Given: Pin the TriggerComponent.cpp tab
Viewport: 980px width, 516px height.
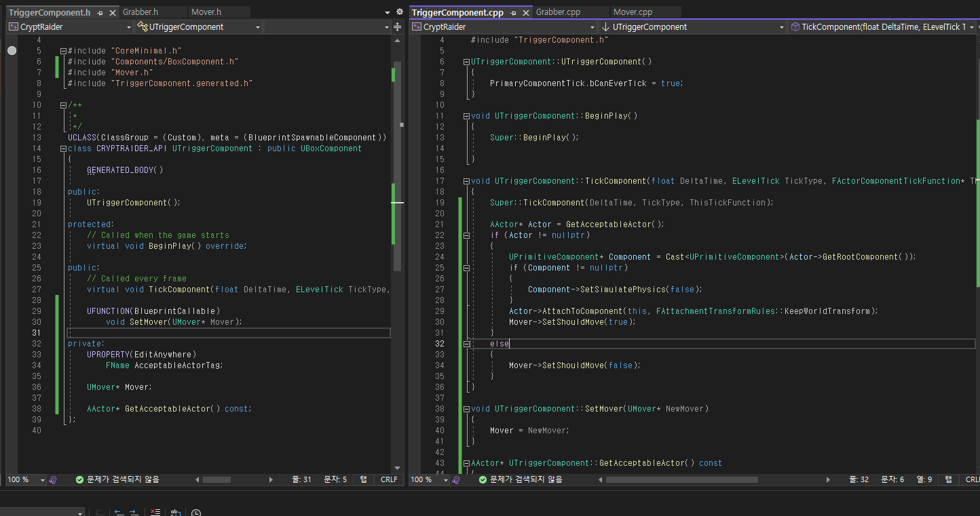Looking at the screenshot, I should [x=514, y=12].
